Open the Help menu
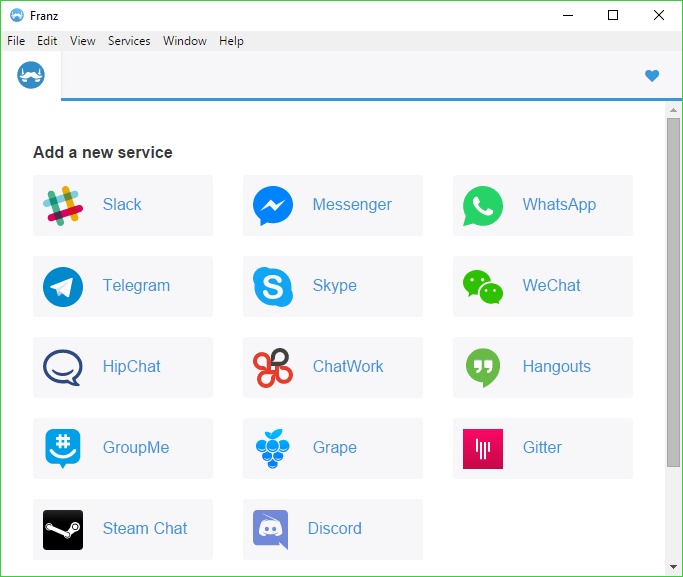Screen dimensions: 683x577 tap(231, 41)
